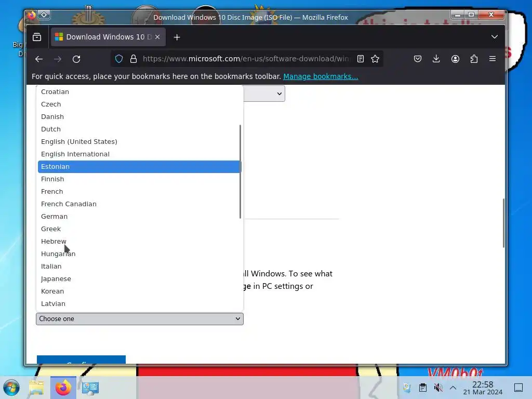Close the Download Windows 10 tab
The width and height of the screenshot is (532, 399).
click(157, 37)
